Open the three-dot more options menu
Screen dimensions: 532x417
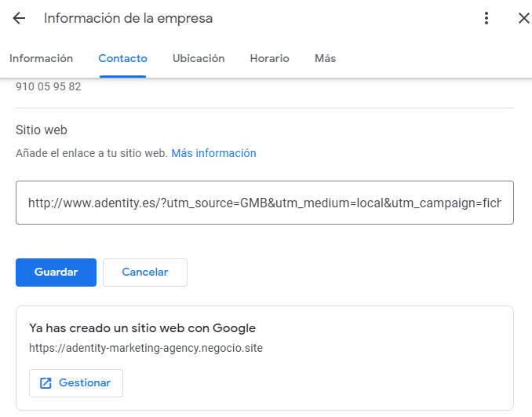[486, 18]
